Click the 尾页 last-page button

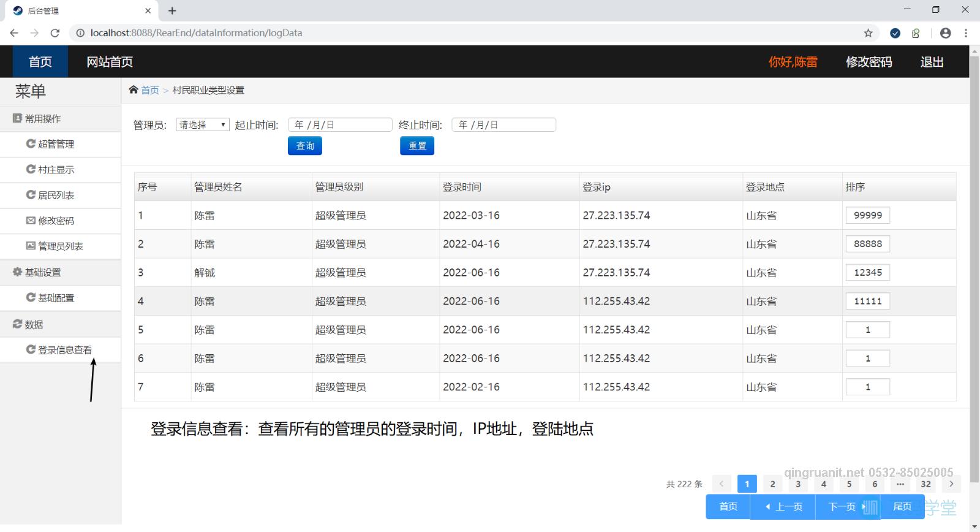point(902,506)
